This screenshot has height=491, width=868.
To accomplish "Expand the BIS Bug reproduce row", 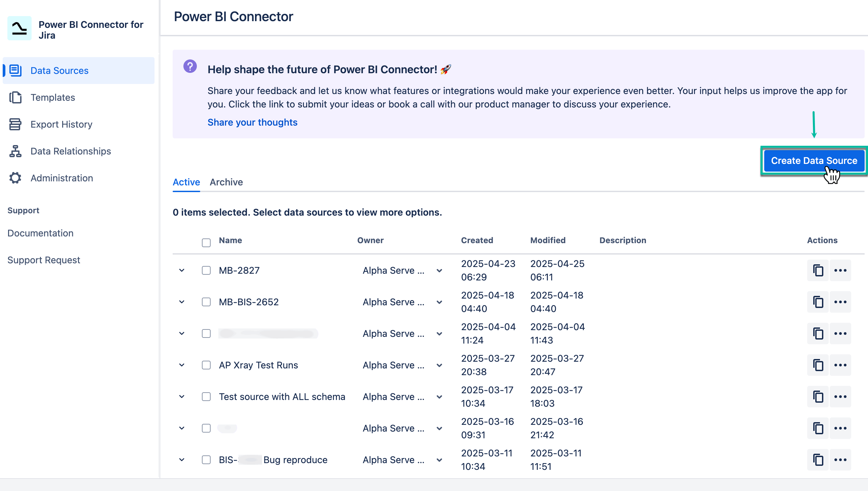I will pyautogui.click(x=181, y=460).
